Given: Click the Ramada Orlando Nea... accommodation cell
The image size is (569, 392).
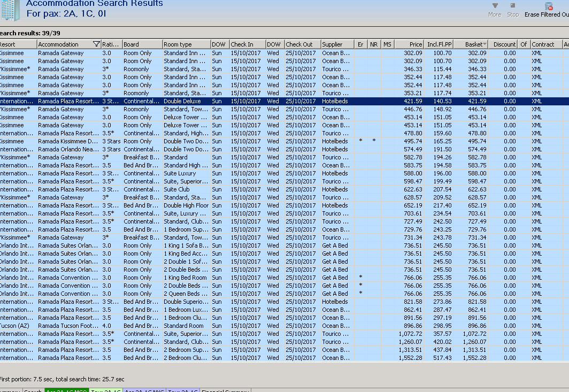Looking at the screenshot, I should pyautogui.click(x=68, y=149).
